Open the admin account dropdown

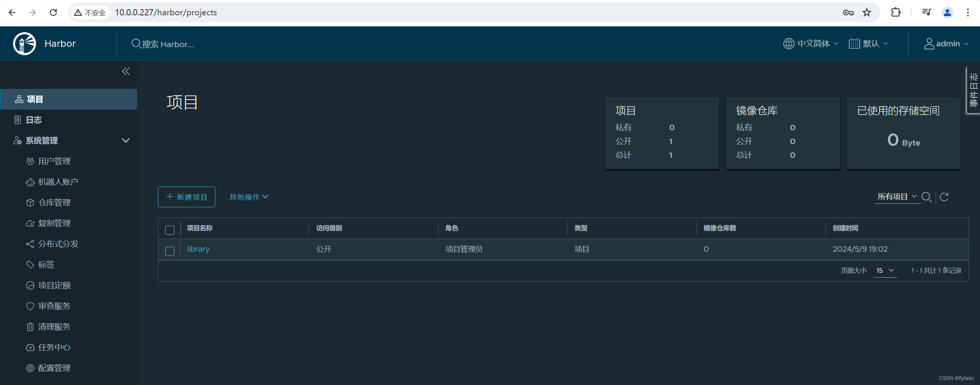[947, 44]
